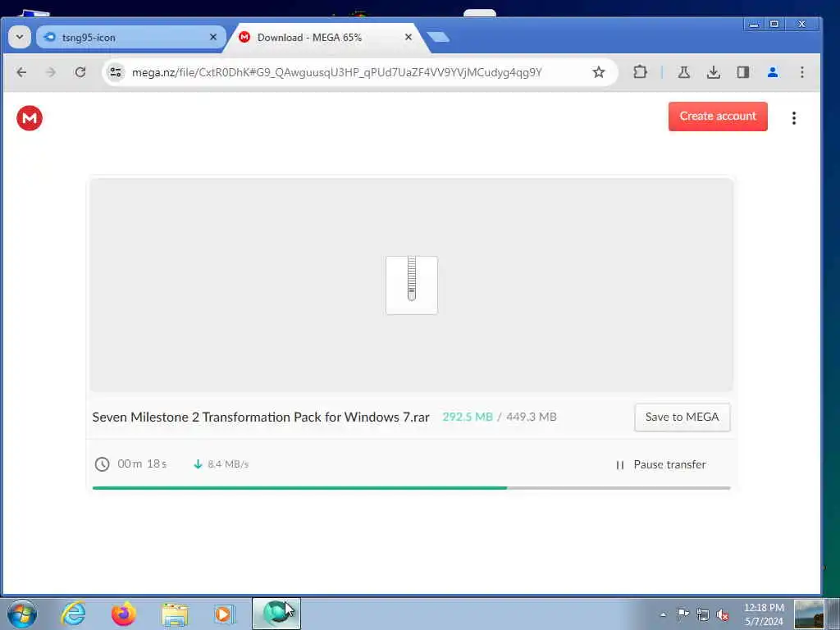Viewport: 840px width, 630px height.
Task: Click the 00m 18s remaining time
Action: pos(142,464)
